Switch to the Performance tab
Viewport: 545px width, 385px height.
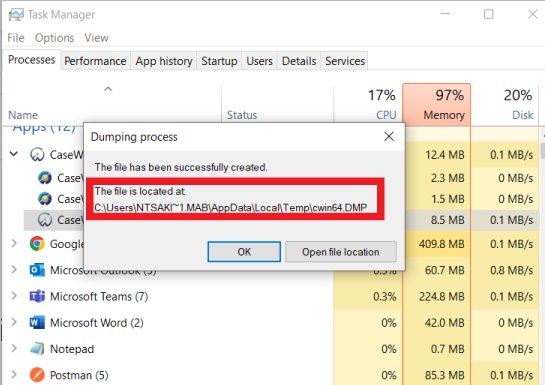[95, 61]
